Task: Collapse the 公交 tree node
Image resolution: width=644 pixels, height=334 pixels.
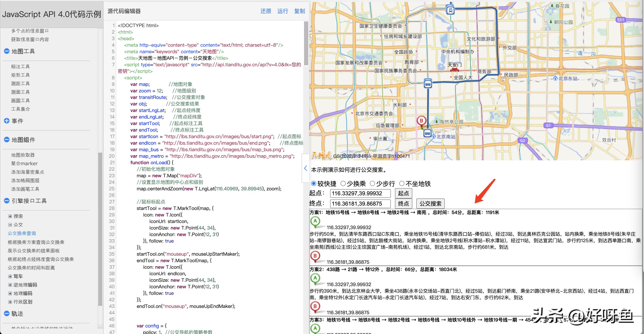Action: pyautogui.click(x=10, y=225)
